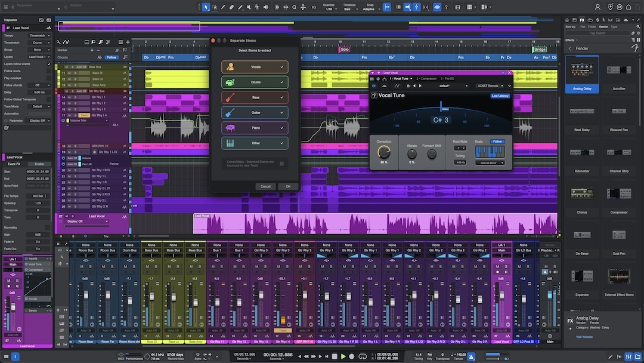644x363 pixels.
Task: Click the Bridge arranger marker
Action: [x=540, y=50]
